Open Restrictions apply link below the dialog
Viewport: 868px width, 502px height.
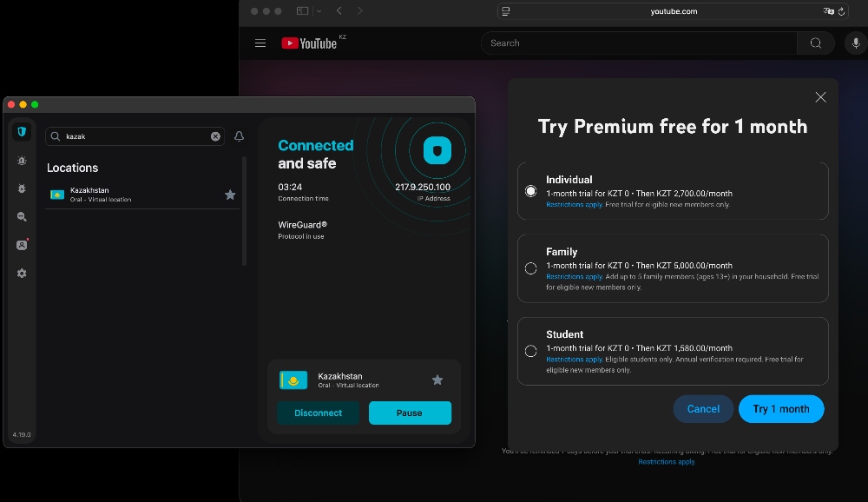(667, 461)
